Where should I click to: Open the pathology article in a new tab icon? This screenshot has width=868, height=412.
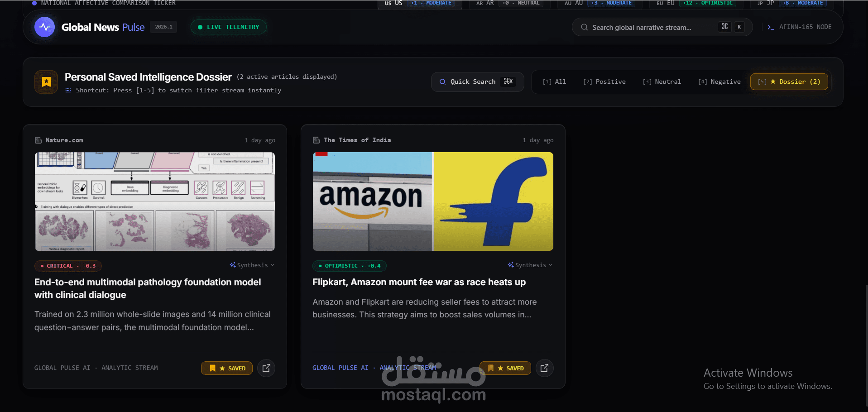pyautogui.click(x=266, y=368)
